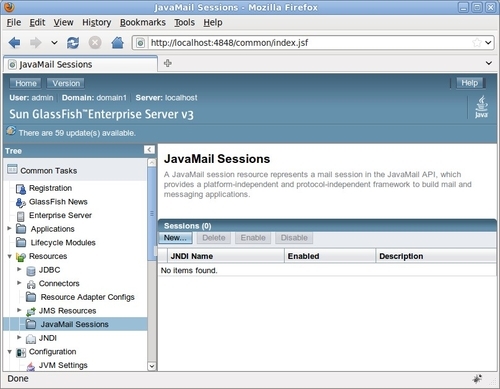Image resolution: width=500 pixels, height=389 pixels.
Task: Click the URL address field
Action: pyautogui.click(x=309, y=43)
